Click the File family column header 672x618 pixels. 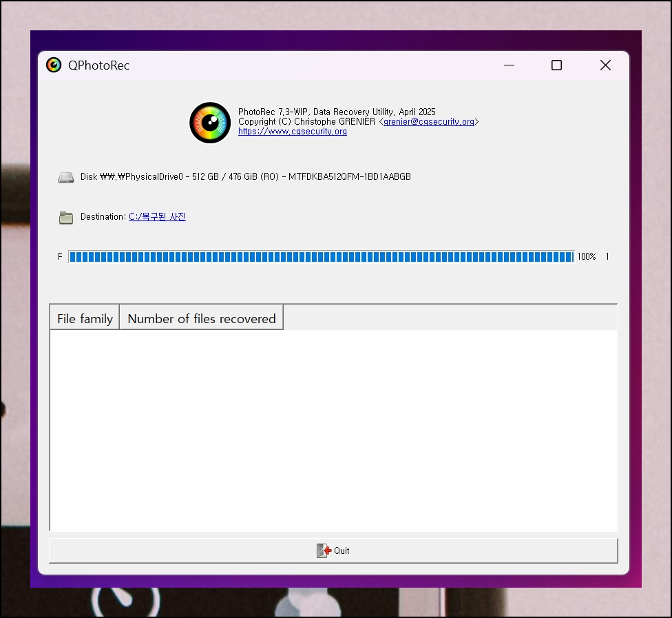85,319
